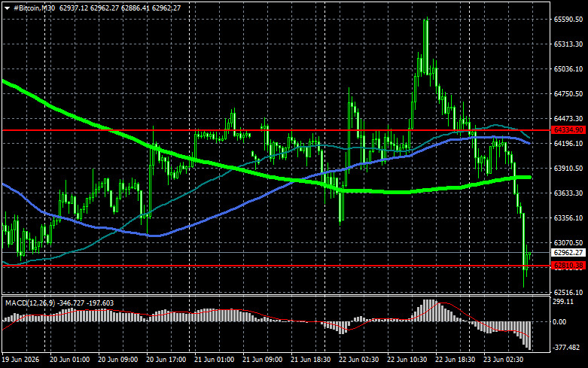Image resolution: width=588 pixels, height=368 pixels.
Task: Click the 63633.30 price axis label
Action: [x=568, y=193]
